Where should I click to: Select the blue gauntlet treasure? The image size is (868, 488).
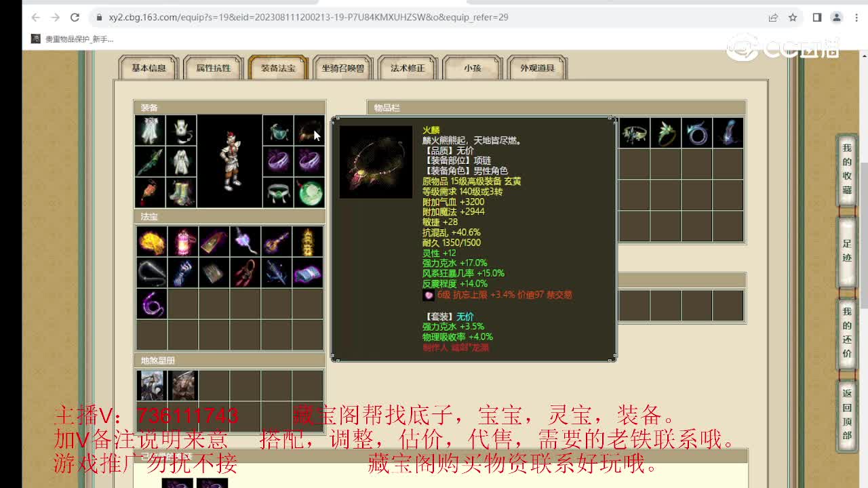[x=182, y=272]
